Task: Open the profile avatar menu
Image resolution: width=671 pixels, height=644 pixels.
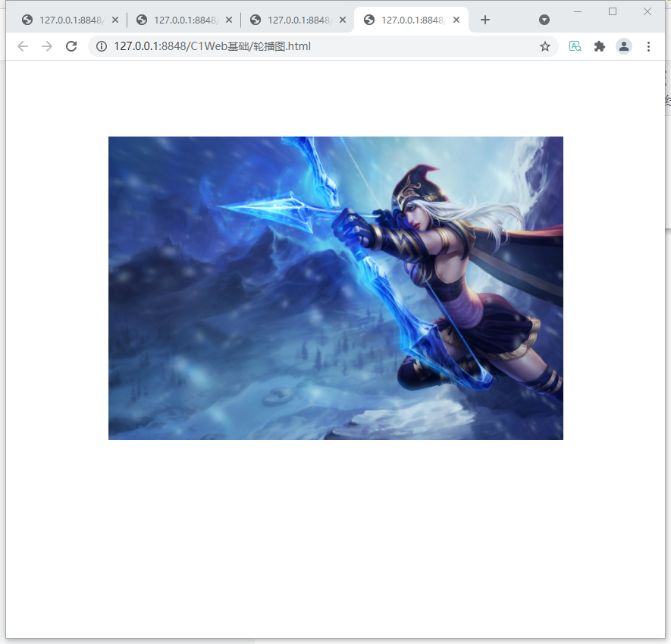Action: (624, 46)
